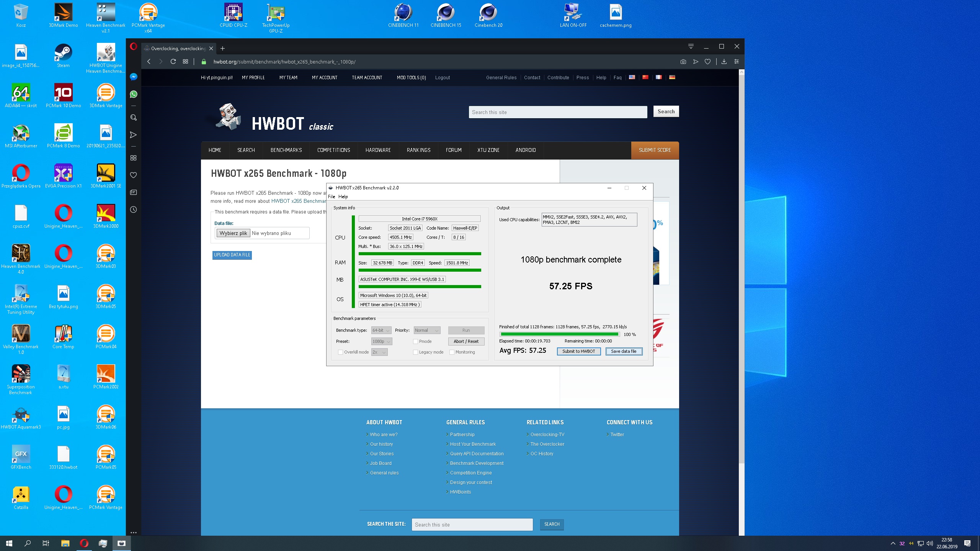Image resolution: width=980 pixels, height=551 pixels.
Task: Open personal news icon in sidebar
Action: pyautogui.click(x=133, y=192)
